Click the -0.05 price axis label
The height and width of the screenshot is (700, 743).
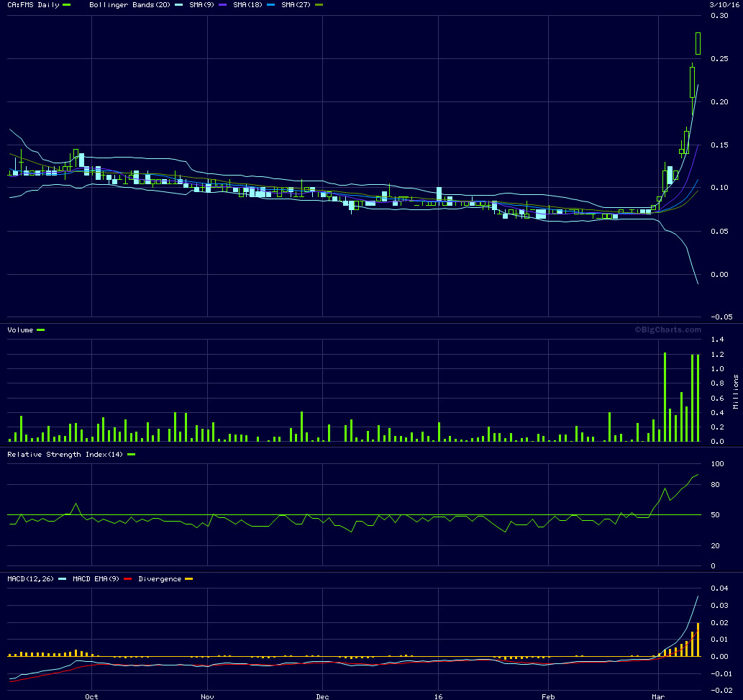[721, 317]
